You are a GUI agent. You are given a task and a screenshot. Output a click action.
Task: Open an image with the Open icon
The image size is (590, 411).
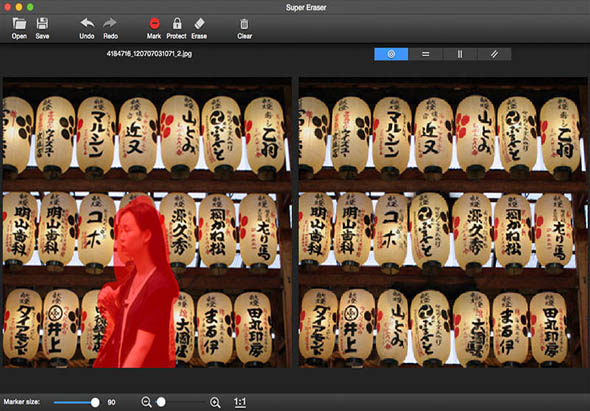point(19,28)
